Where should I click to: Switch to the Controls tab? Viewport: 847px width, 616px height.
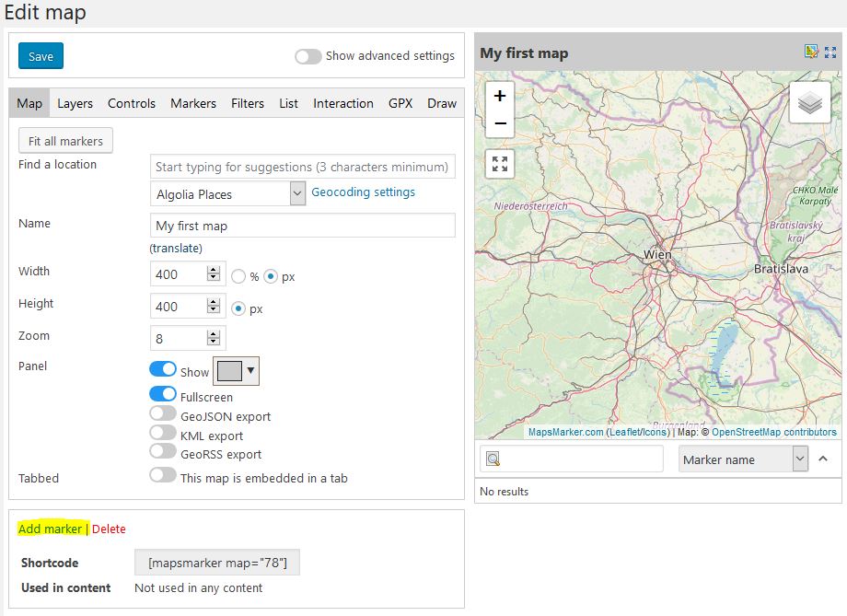click(132, 103)
